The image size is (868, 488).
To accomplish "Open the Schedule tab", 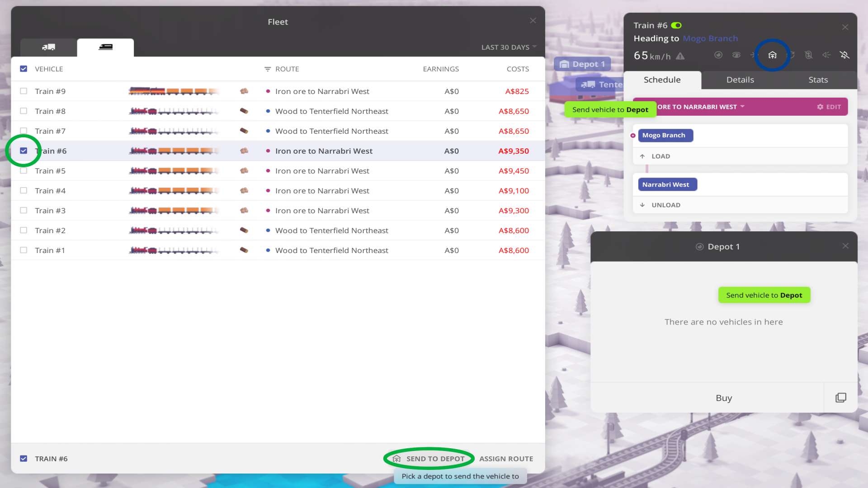I will tap(662, 80).
